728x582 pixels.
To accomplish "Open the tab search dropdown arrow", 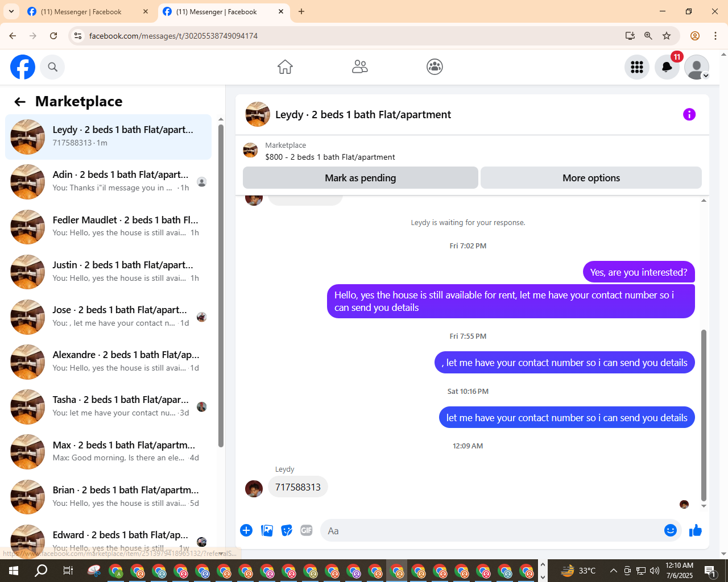I will tap(11, 11).
